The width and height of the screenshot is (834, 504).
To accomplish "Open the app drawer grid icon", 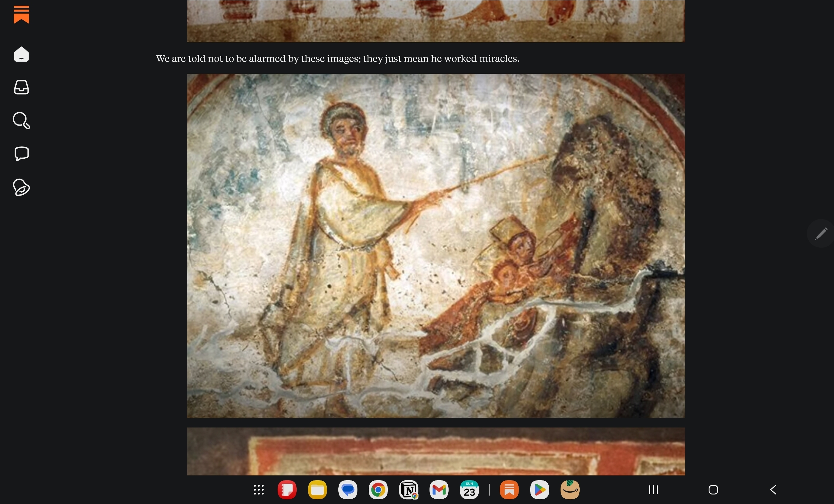I will tap(259, 489).
